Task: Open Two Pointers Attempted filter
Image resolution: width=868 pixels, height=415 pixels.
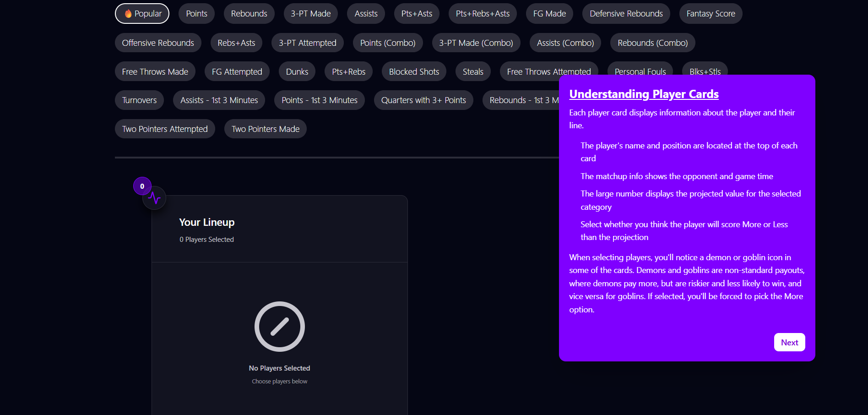Action: click(x=165, y=129)
